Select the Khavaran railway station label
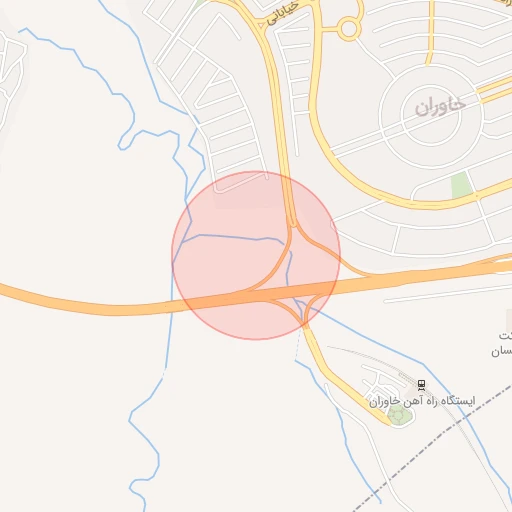This screenshot has height=512, width=512. pyautogui.click(x=422, y=401)
